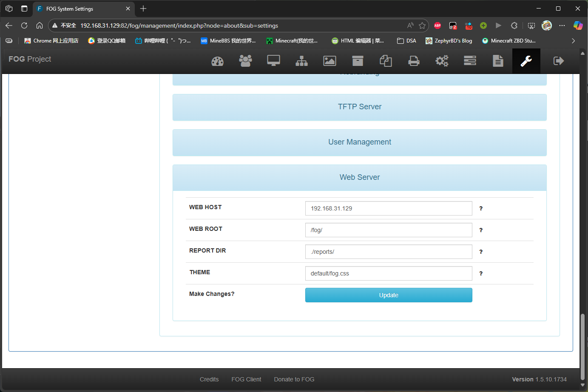588x392 pixels.
Task: Open the Services gears icon
Action: coord(442,61)
